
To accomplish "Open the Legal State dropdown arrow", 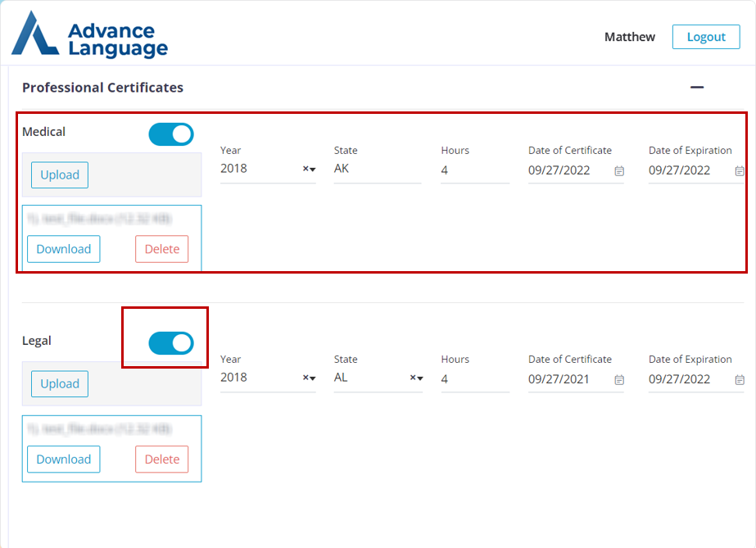I will [x=420, y=378].
